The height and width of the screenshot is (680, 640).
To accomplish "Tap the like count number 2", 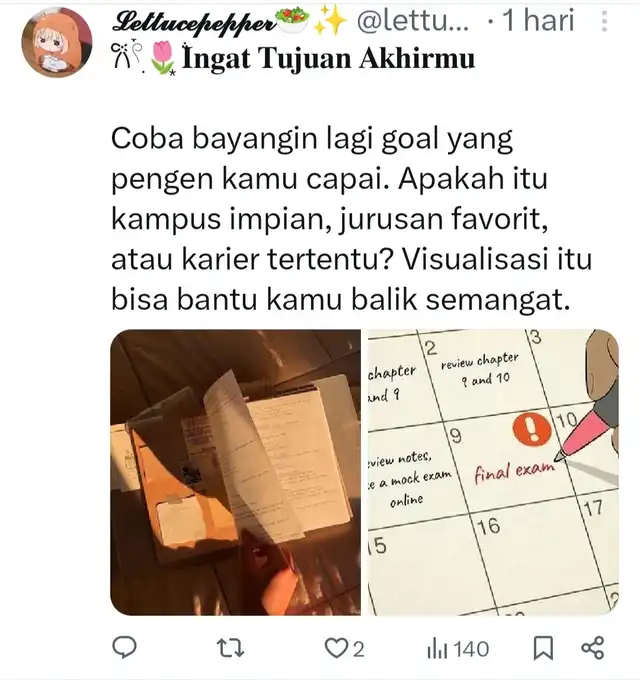I will tap(358, 649).
